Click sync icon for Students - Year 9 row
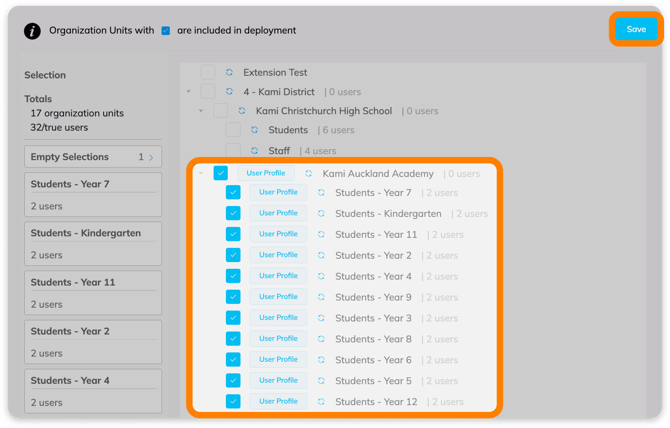The width and height of the screenshot is (670, 428). tap(321, 297)
